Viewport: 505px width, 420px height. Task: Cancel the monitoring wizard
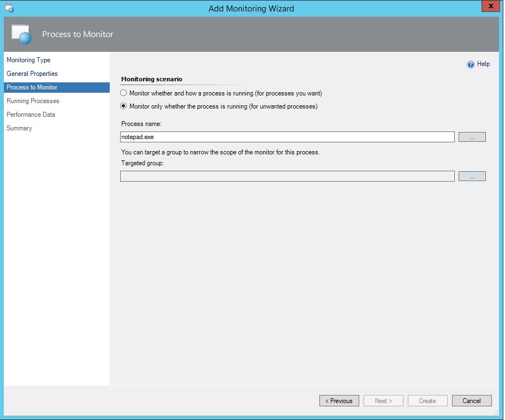click(472, 401)
